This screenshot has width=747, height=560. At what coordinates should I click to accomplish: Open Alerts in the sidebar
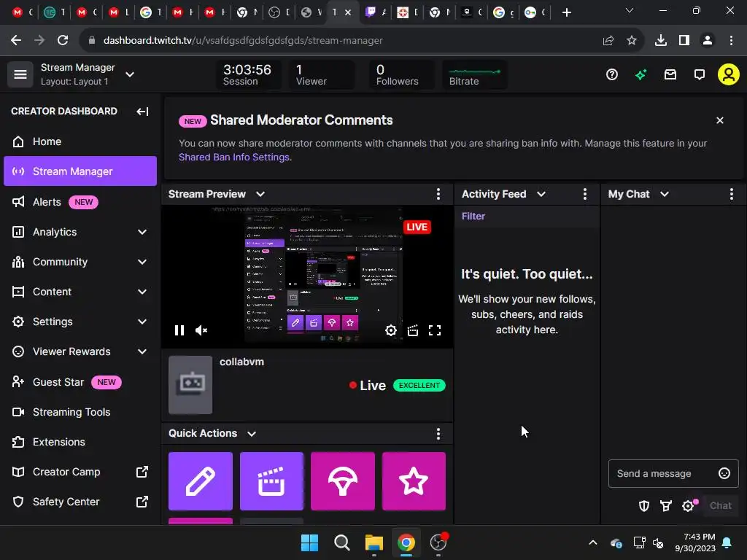(x=80, y=202)
